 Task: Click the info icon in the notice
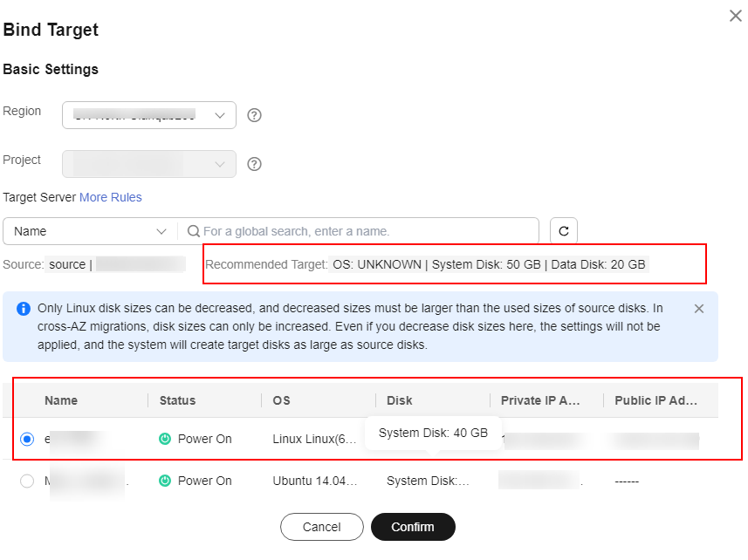(24, 309)
